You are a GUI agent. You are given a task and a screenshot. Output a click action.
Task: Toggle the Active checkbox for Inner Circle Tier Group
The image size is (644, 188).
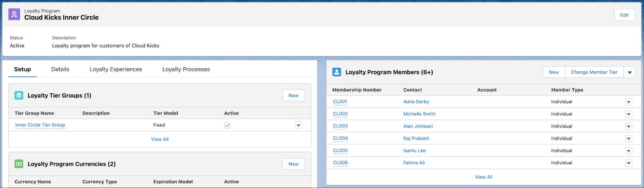pyautogui.click(x=227, y=125)
